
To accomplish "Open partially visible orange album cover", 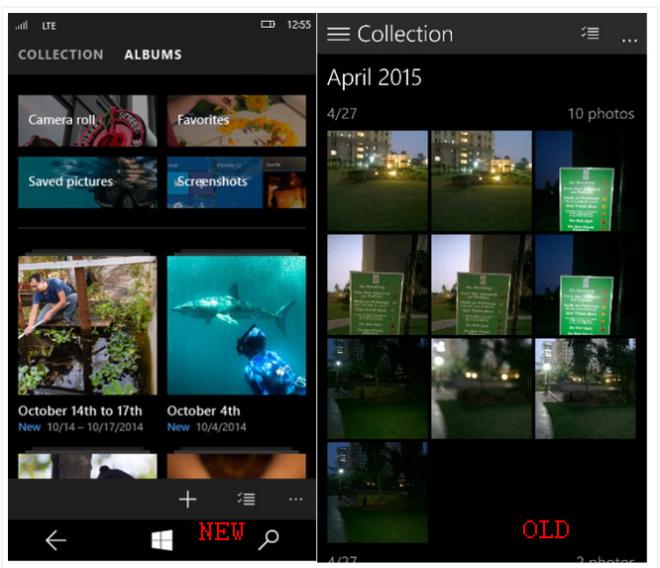I will point(237,466).
